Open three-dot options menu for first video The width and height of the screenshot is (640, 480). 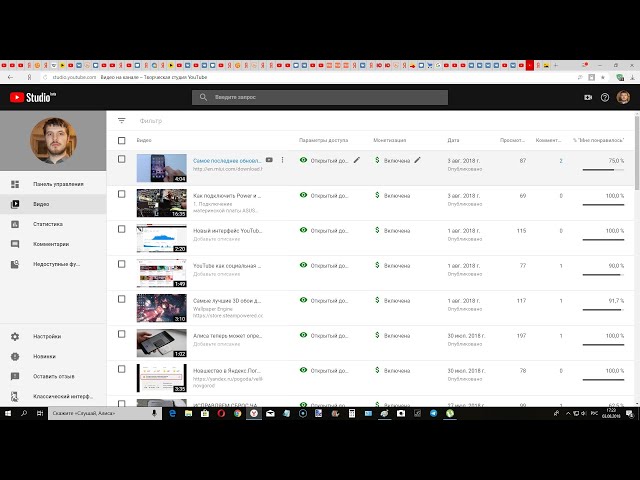coord(283,160)
